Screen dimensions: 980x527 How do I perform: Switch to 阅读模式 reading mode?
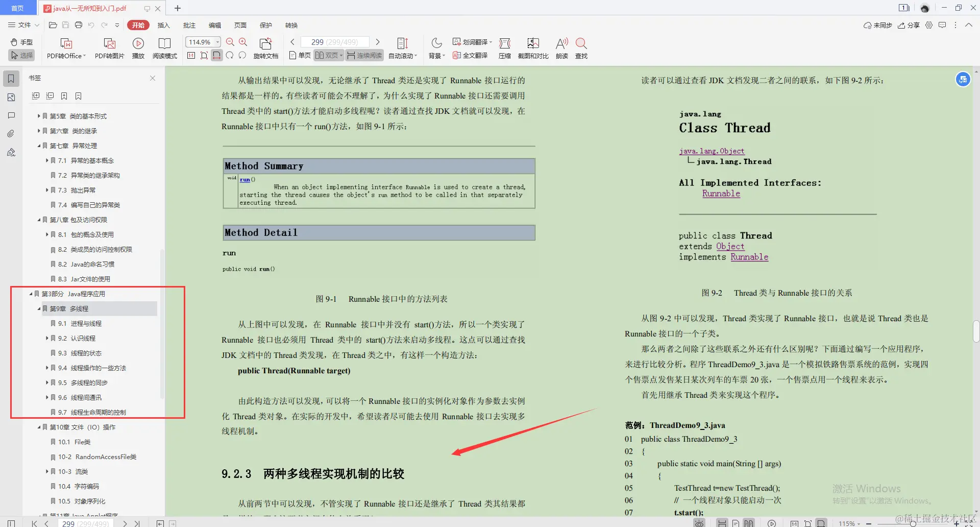coord(164,49)
